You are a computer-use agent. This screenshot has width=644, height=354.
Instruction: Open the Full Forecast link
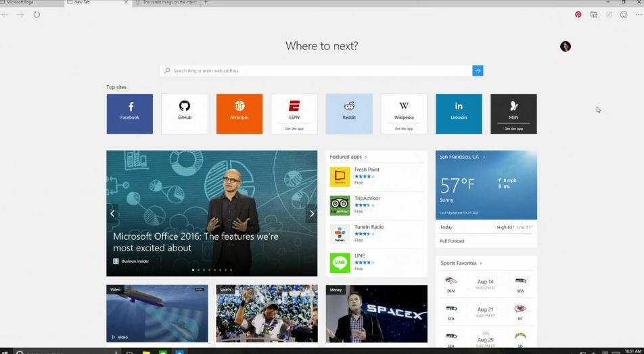pos(452,241)
